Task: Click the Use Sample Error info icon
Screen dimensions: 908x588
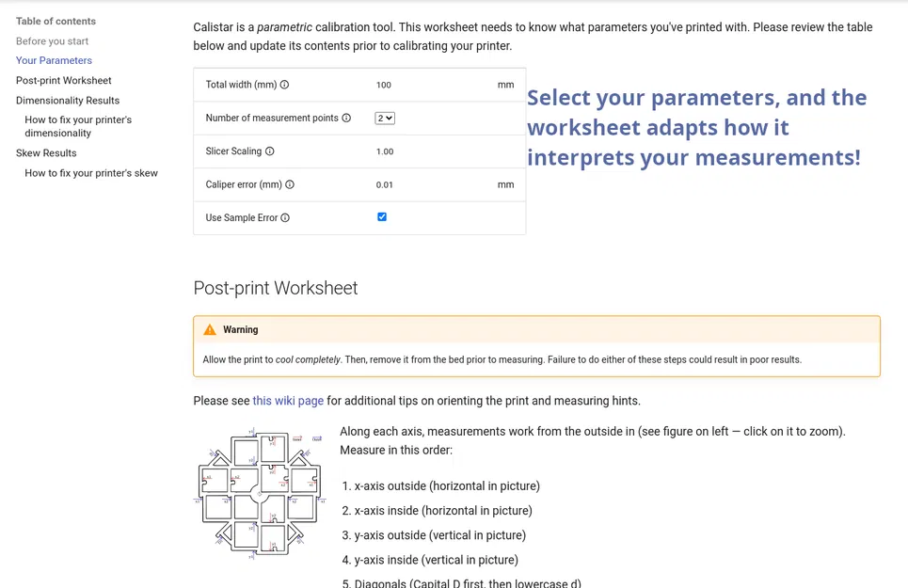Action: tap(285, 217)
